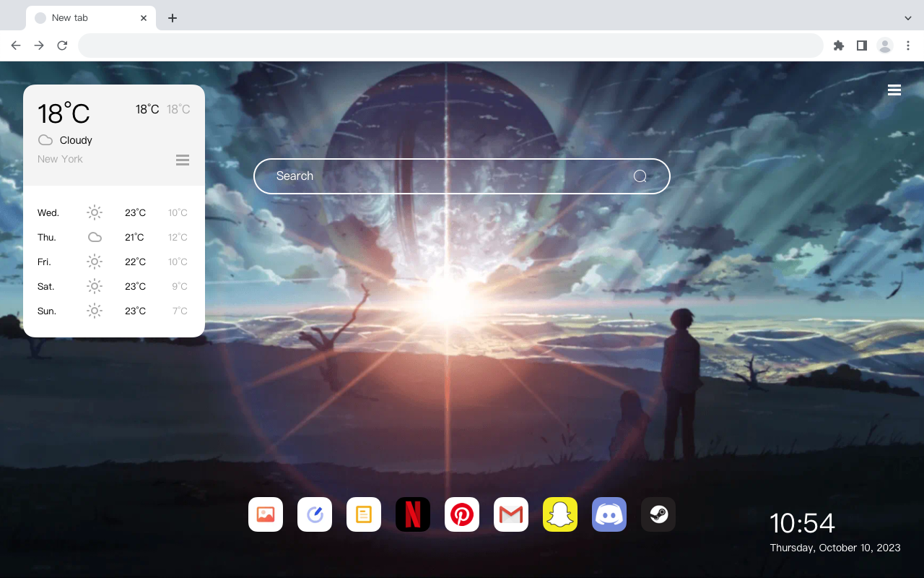The height and width of the screenshot is (578, 924).
Task: Click the sunny icon for Fri.
Action: [95, 262]
